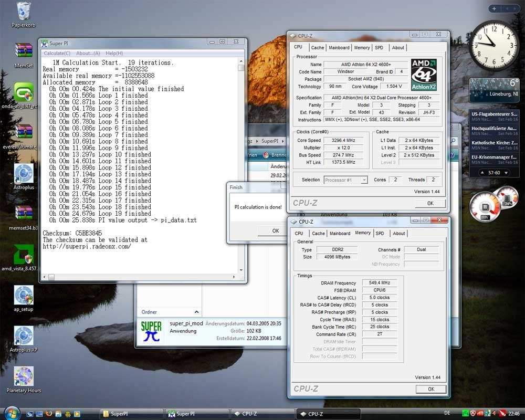Open the Windows Start orb
Image resolution: width=525 pixels, height=420 pixels.
point(12,413)
